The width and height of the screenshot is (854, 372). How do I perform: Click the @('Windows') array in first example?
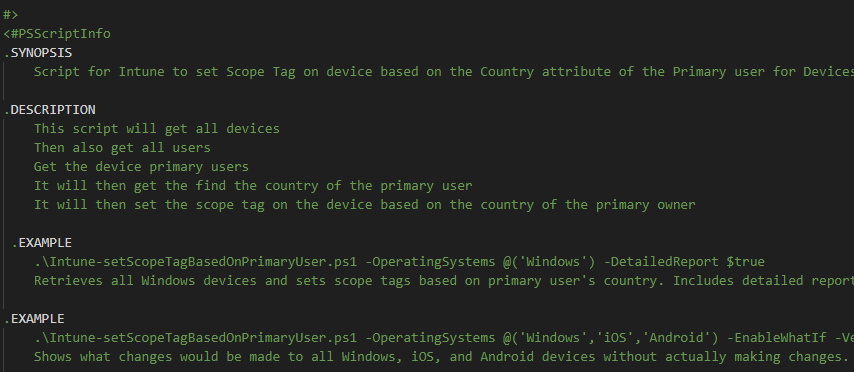coord(550,262)
